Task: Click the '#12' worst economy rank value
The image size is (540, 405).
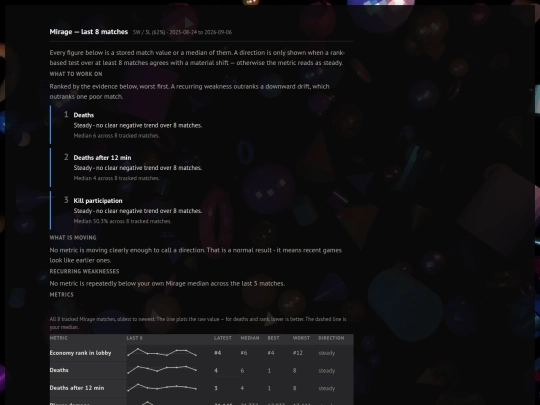Action: pos(298,353)
